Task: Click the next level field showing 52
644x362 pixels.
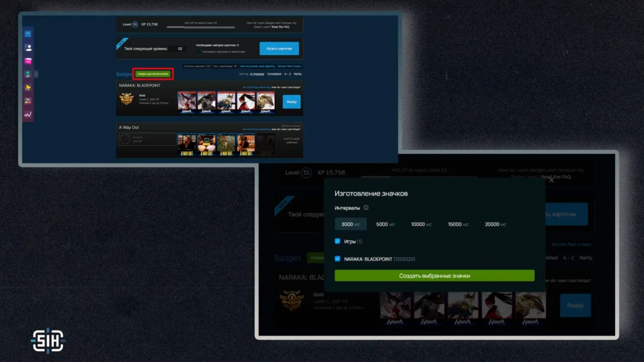Action: click(x=178, y=49)
